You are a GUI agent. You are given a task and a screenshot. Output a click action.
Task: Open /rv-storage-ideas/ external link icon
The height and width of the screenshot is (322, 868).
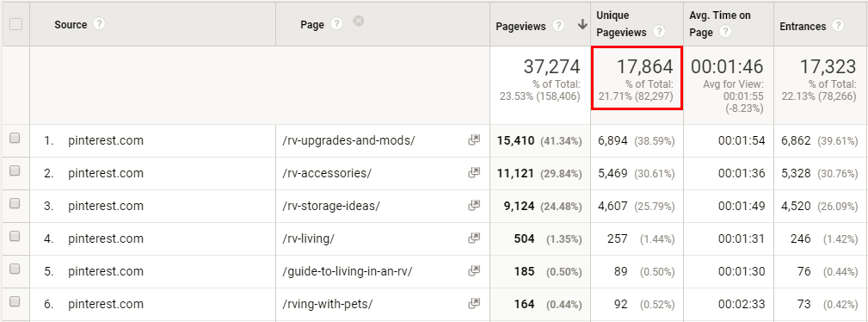474,206
